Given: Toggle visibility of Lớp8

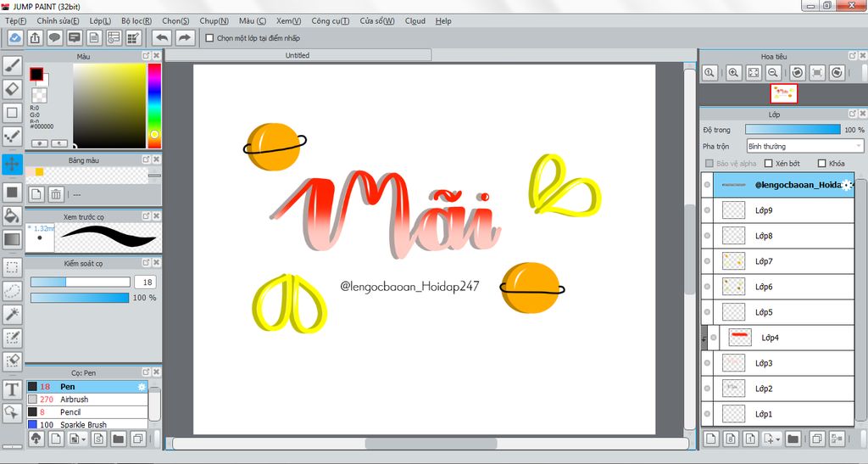Looking at the screenshot, I should 707,236.
